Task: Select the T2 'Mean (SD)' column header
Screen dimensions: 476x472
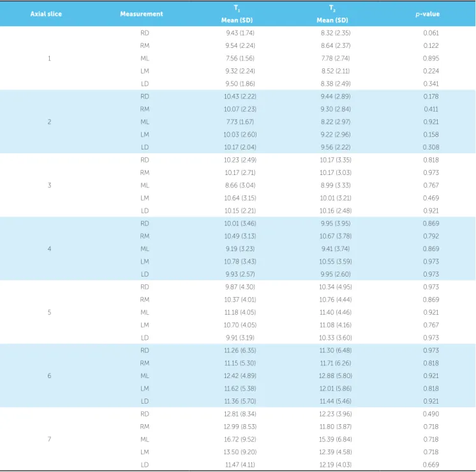Action: (x=332, y=20)
